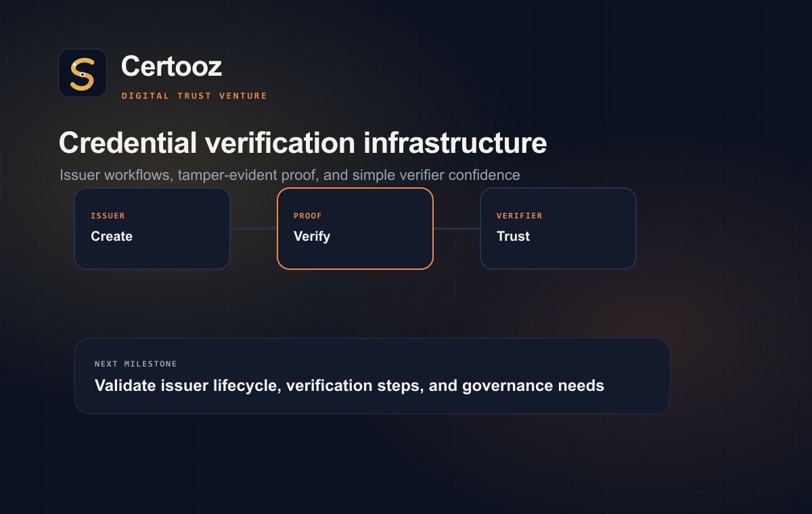Click the Certooz S-shaped logo icon
The width and height of the screenshot is (812, 514).
(83, 73)
